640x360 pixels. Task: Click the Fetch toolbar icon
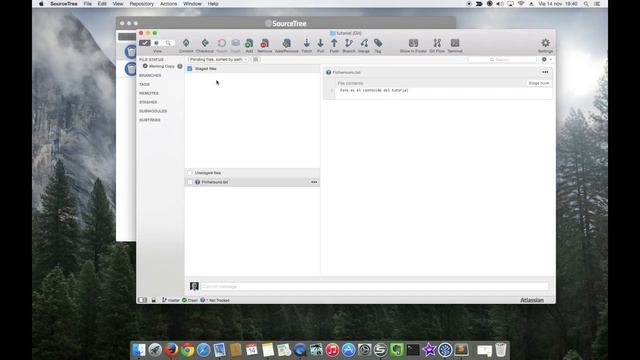307,43
